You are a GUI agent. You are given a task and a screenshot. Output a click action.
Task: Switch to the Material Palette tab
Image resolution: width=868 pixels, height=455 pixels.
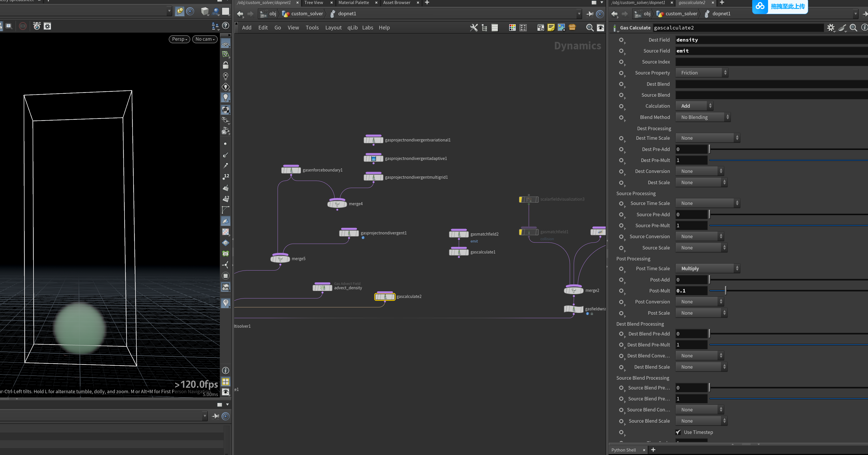click(x=354, y=3)
